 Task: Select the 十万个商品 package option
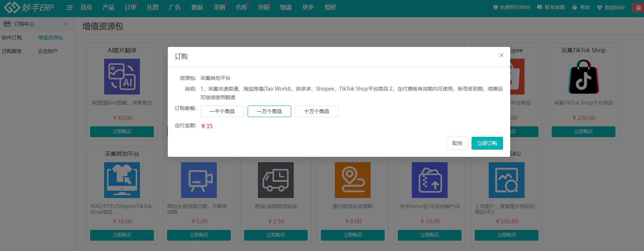pos(317,111)
